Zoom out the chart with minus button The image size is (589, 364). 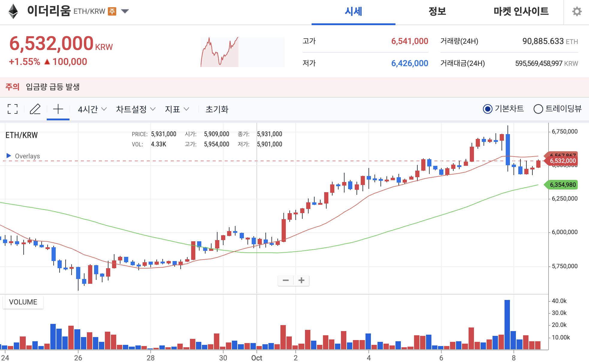click(x=286, y=280)
